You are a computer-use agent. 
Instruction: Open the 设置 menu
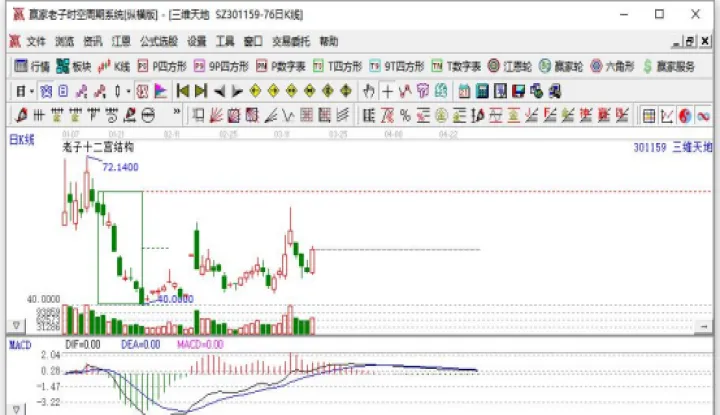[197, 42]
